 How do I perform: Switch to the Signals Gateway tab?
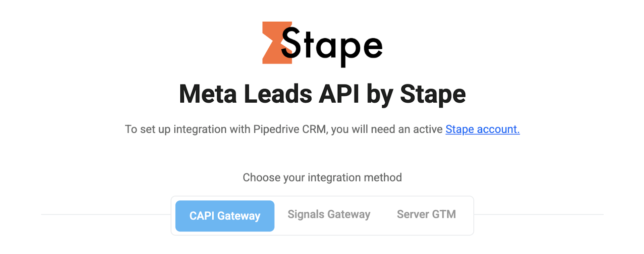(x=329, y=215)
